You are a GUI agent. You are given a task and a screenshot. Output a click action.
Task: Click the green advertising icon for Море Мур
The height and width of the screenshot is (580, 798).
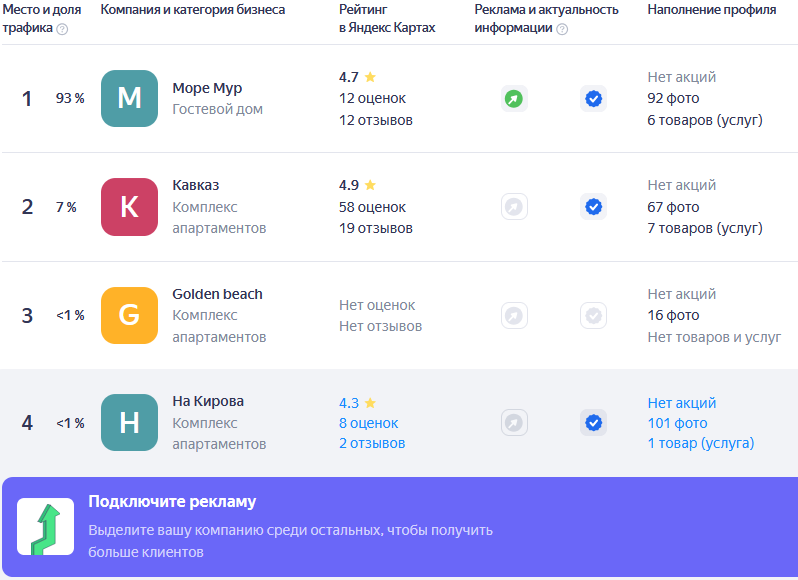coord(514,99)
